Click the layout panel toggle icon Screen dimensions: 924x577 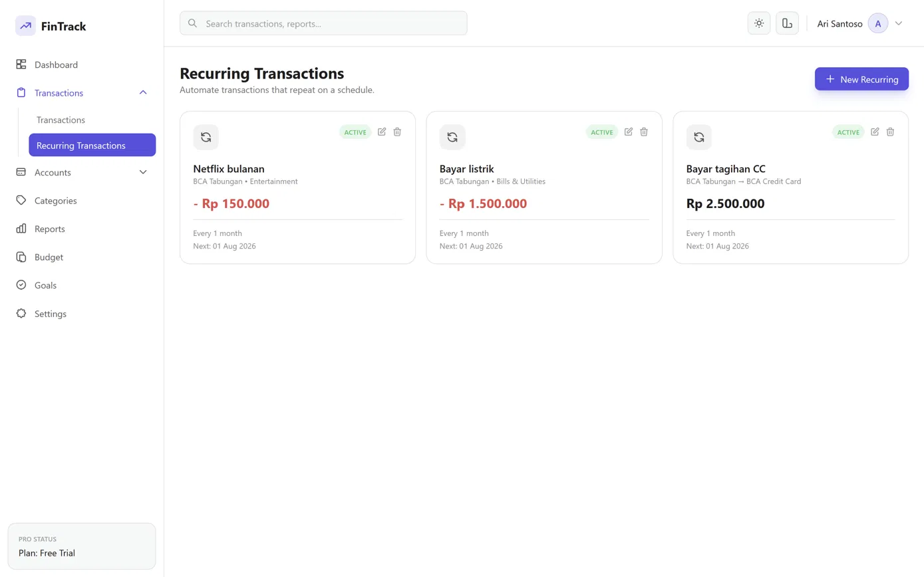tap(787, 23)
